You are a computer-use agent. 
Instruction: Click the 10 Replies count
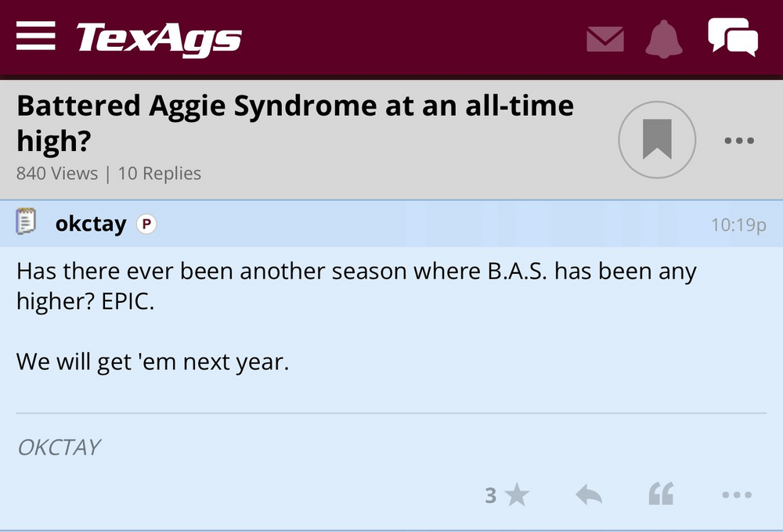point(160,174)
